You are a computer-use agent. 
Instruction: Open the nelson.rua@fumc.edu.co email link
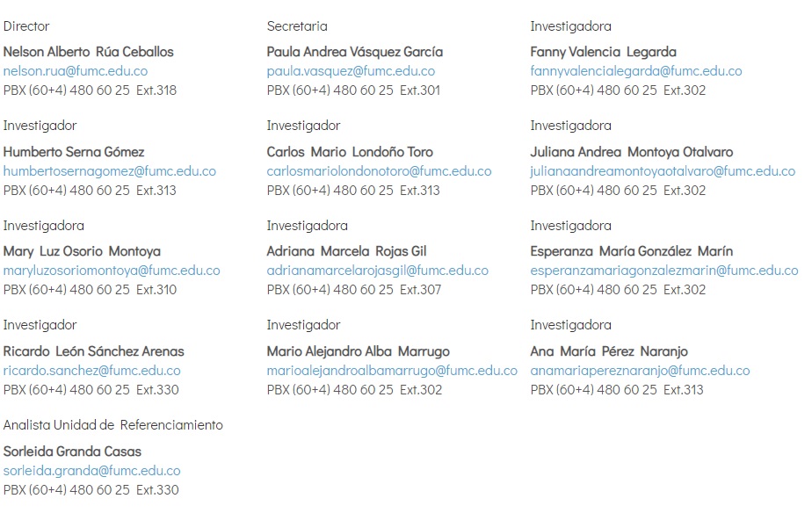click(76, 71)
